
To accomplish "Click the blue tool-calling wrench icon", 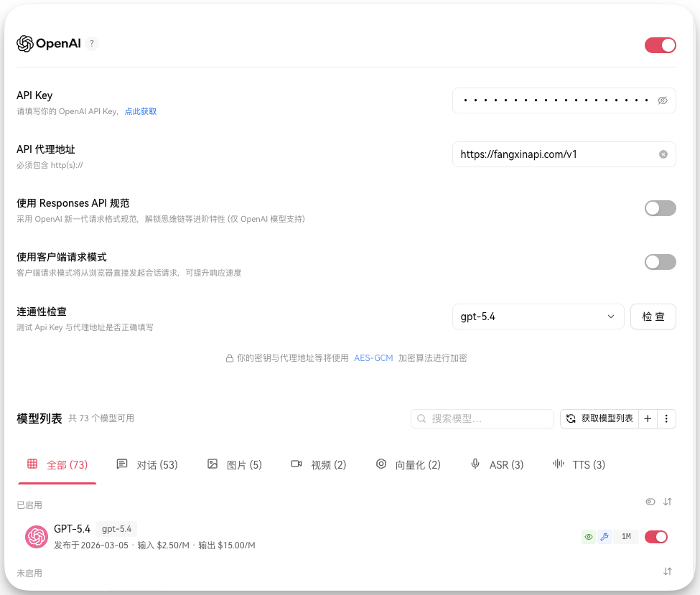I will (x=605, y=537).
